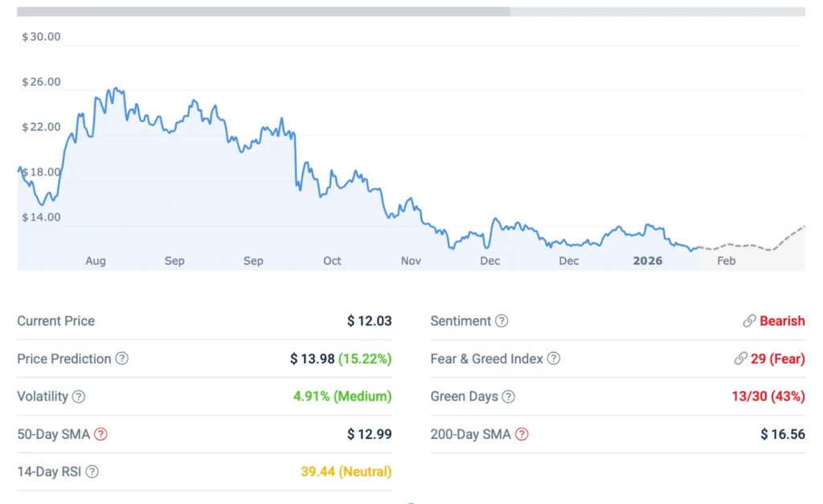Click the Fear & Greed Index help icon
Screen dimensions: 823x504
[553, 359]
